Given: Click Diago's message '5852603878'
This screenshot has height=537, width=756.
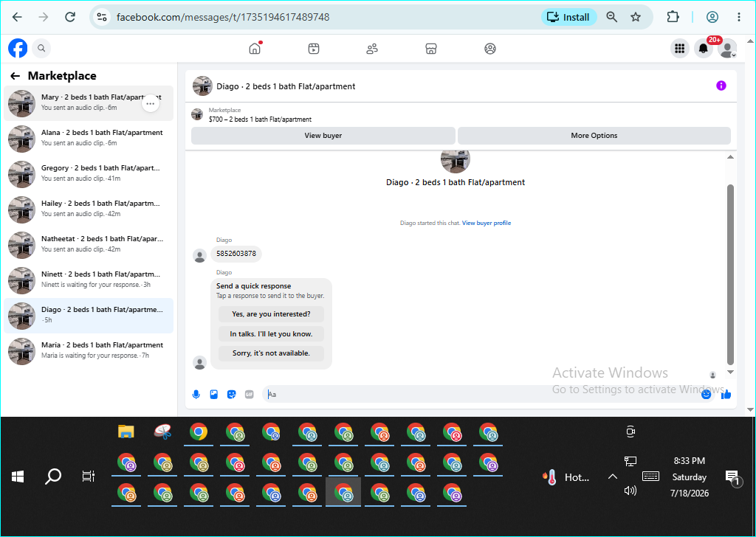Looking at the screenshot, I should [236, 254].
